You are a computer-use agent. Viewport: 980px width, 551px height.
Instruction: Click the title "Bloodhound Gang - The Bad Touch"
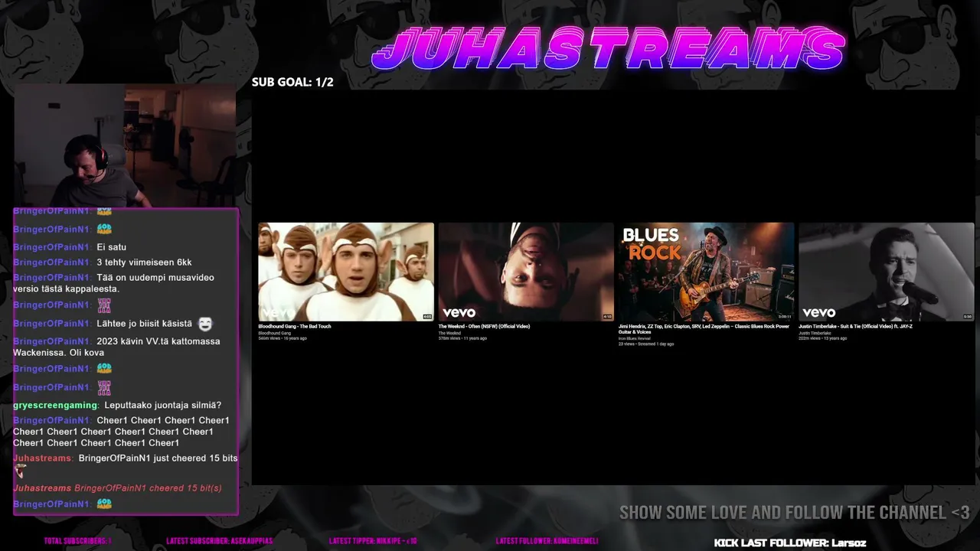click(x=295, y=327)
